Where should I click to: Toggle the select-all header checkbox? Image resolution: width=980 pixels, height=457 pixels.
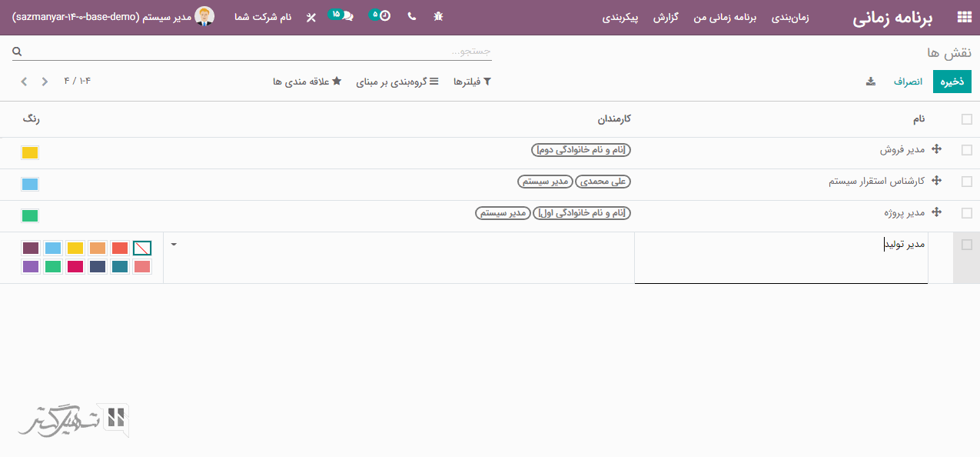click(967, 119)
